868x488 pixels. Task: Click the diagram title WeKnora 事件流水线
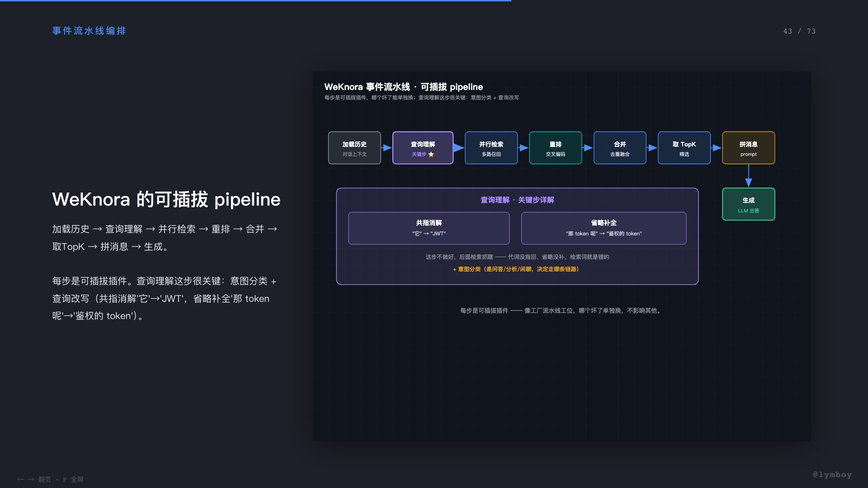point(403,87)
